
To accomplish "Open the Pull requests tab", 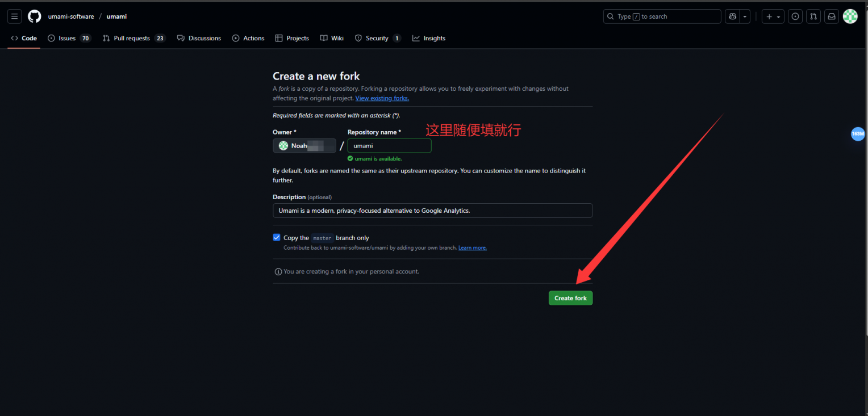I will coord(134,38).
